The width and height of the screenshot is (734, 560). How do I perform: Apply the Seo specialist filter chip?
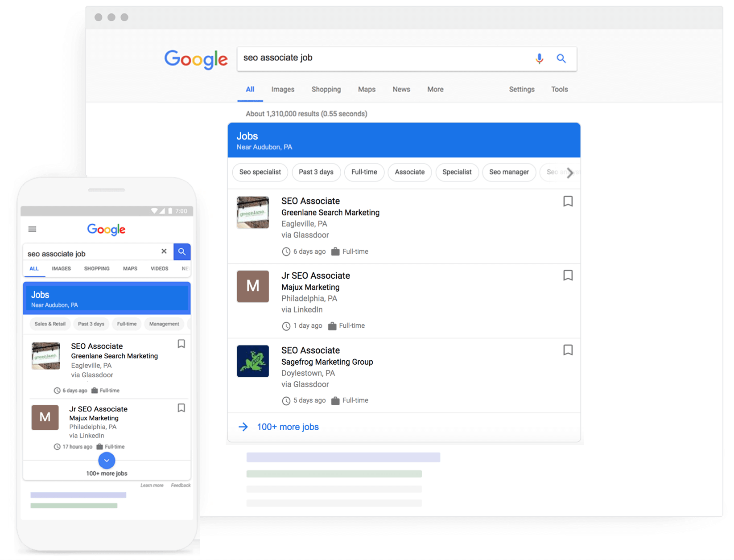pos(260,172)
